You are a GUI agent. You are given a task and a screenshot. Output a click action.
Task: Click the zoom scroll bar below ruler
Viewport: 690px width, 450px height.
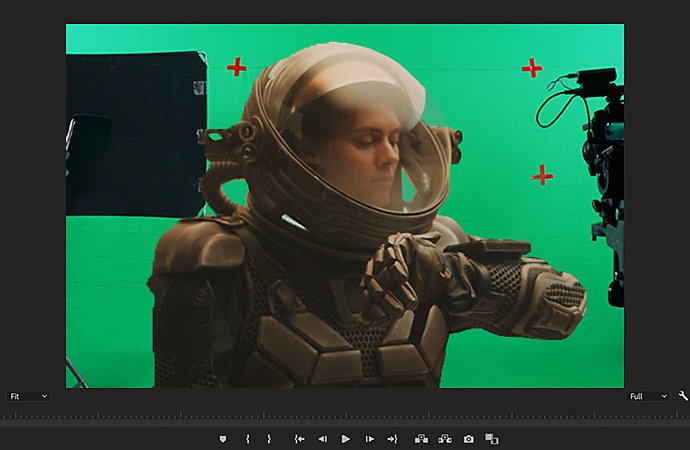pyautogui.click(x=345, y=423)
